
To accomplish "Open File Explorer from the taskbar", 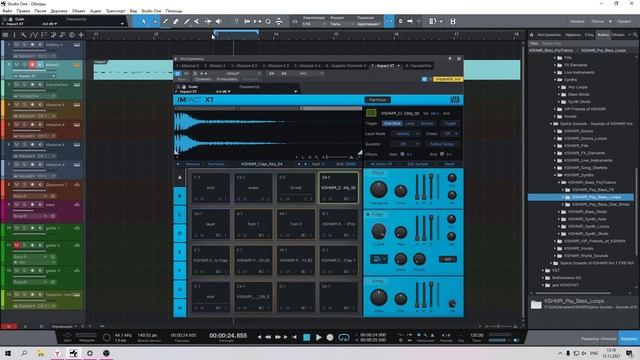I will (x=40, y=353).
